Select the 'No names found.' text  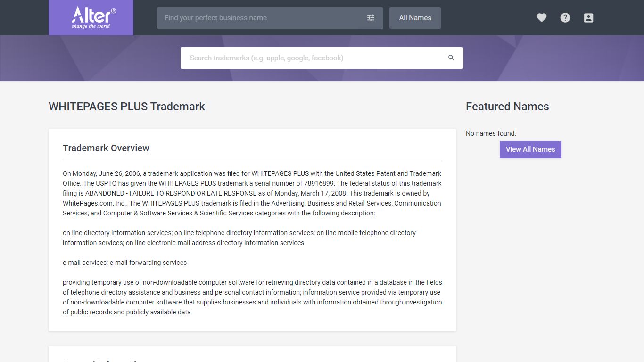pyautogui.click(x=491, y=133)
